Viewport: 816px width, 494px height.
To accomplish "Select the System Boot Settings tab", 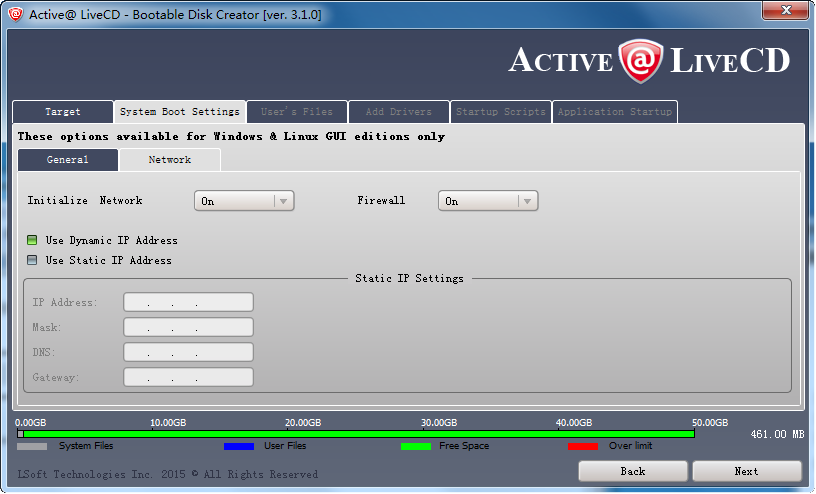I will click(180, 112).
